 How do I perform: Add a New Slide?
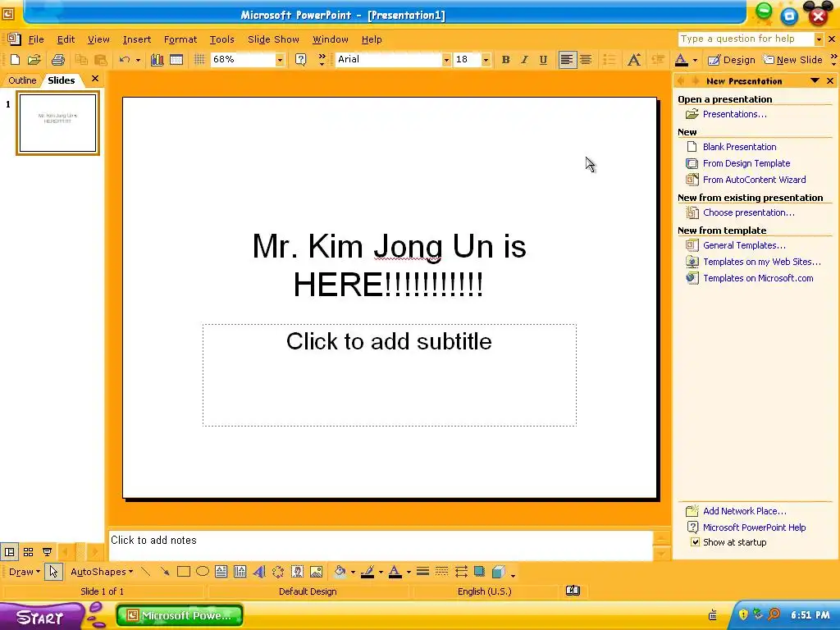point(793,60)
